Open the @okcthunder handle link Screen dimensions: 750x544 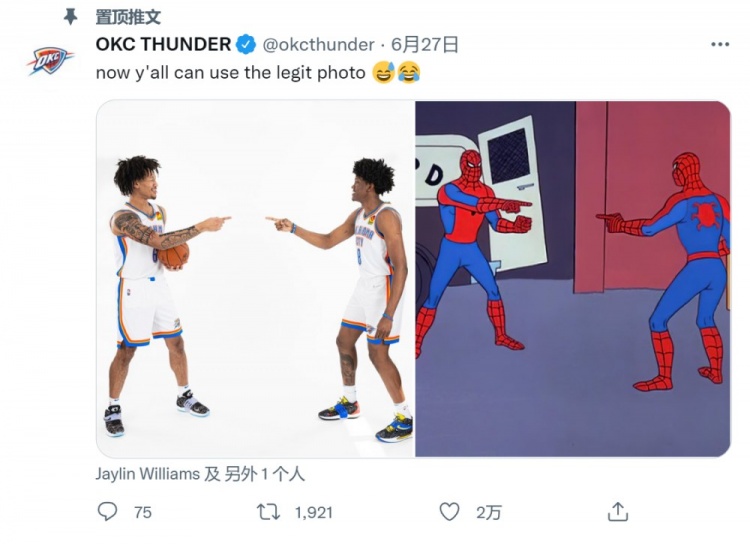tap(318, 44)
